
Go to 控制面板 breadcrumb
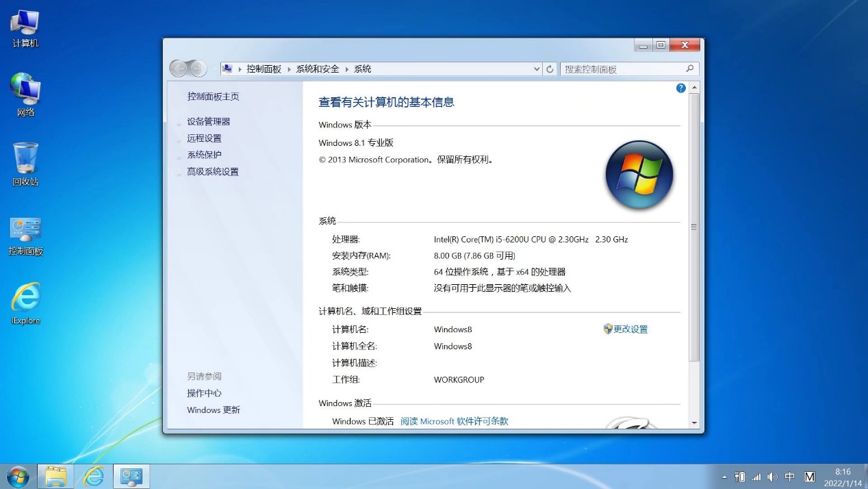264,69
